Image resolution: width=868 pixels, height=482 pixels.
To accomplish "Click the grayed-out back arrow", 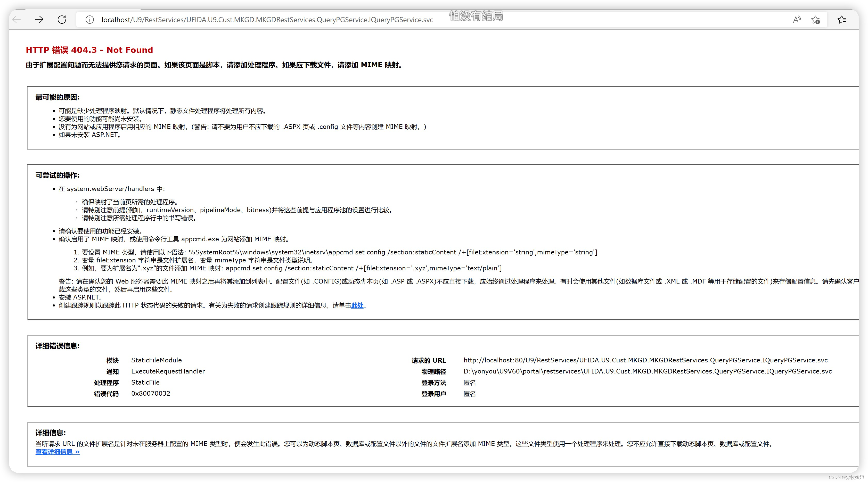I will click(x=17, y=20).
